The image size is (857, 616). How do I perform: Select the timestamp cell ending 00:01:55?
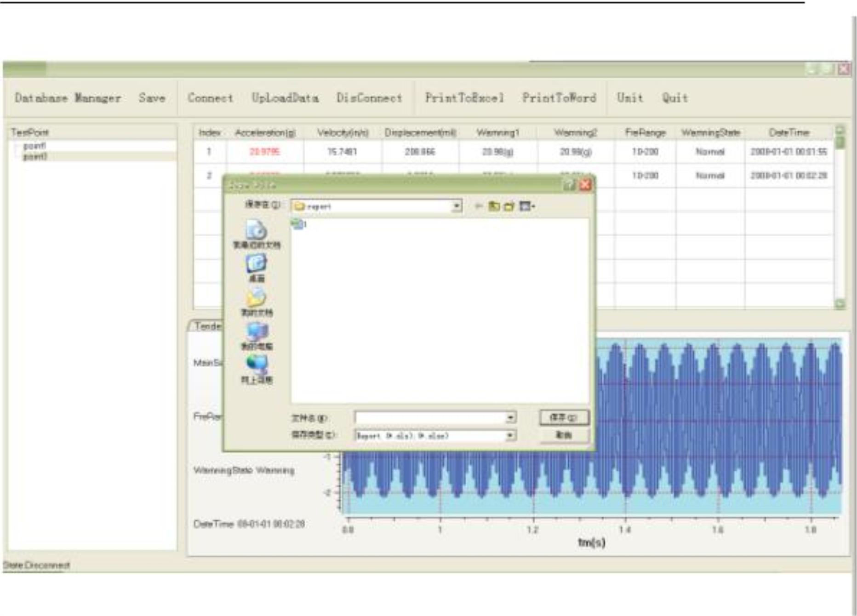[x=789, y=152]
